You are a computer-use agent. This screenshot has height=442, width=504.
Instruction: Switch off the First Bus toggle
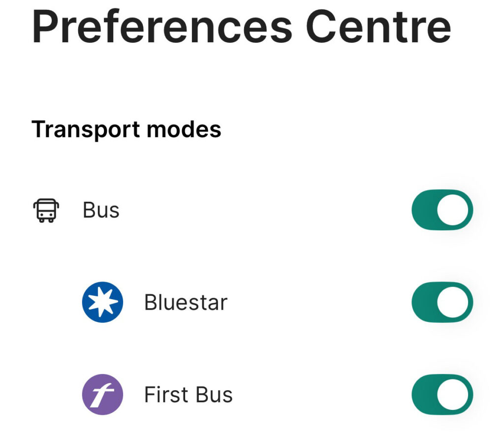[x=442, y=394]
